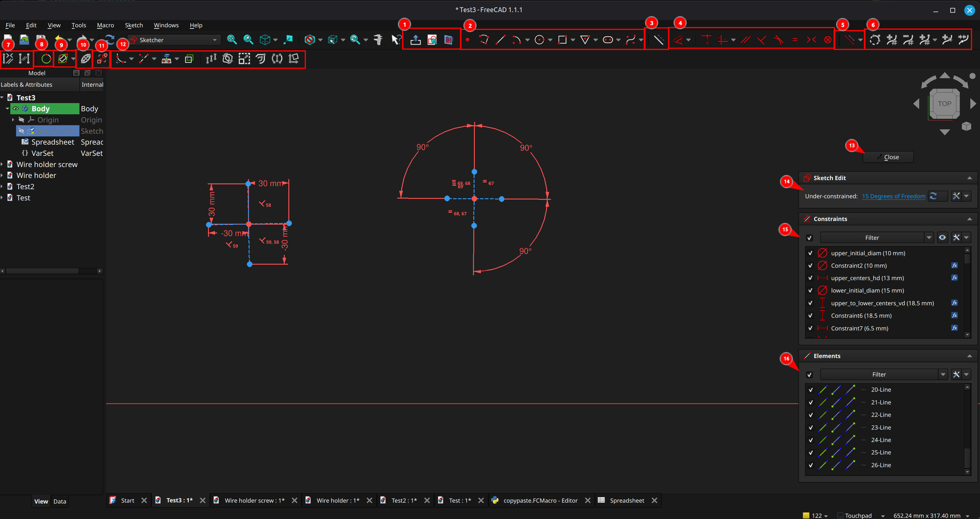Uncheck the 20-Line element checkbox
This screenshot has width=980, height=519.
(811, 390)
